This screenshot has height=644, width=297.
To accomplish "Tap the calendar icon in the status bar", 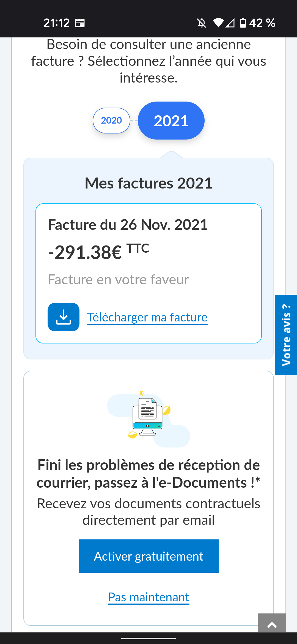I will tap(80, 23).
